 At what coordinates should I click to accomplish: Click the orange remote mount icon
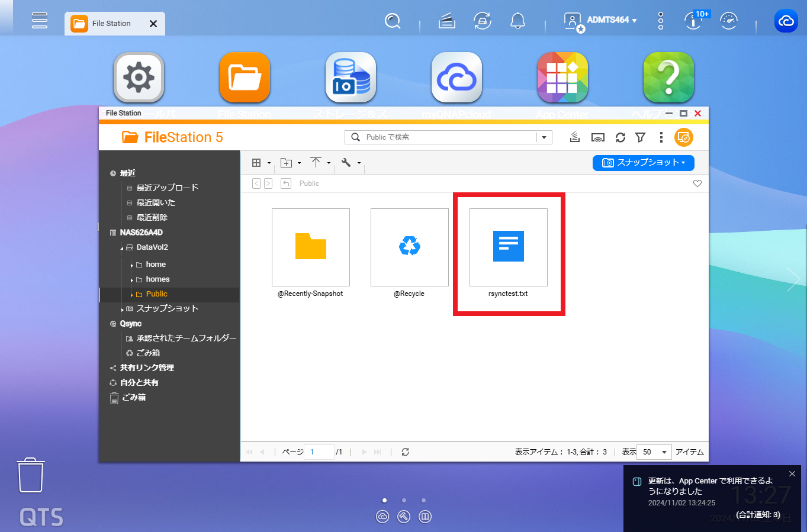click(x=683, y=137)
